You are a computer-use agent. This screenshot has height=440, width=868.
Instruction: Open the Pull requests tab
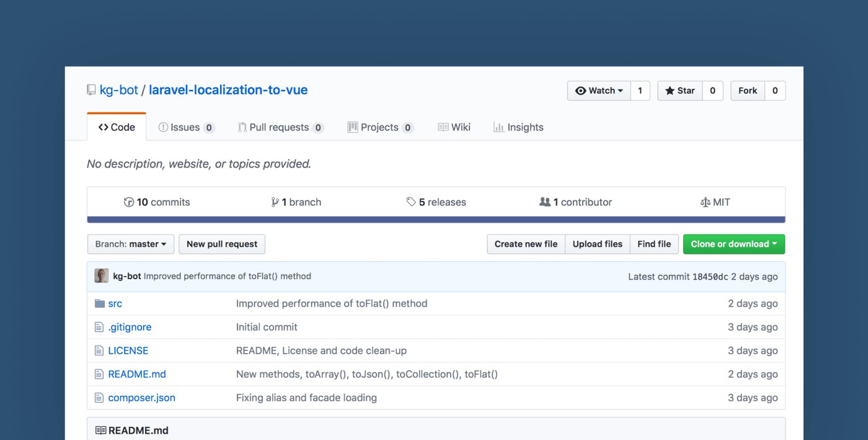click(281, 127)
